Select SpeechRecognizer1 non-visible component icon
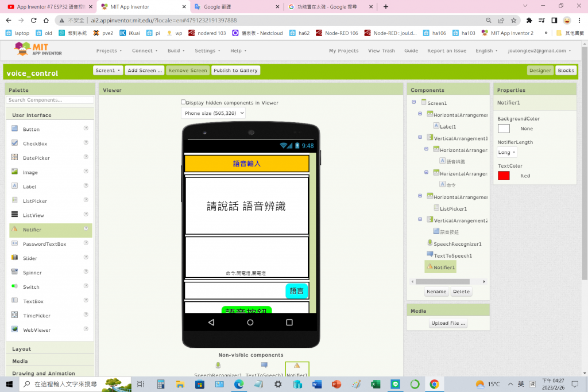The width and height of the screenshot is (588, 392). click(x=218, y=366)
